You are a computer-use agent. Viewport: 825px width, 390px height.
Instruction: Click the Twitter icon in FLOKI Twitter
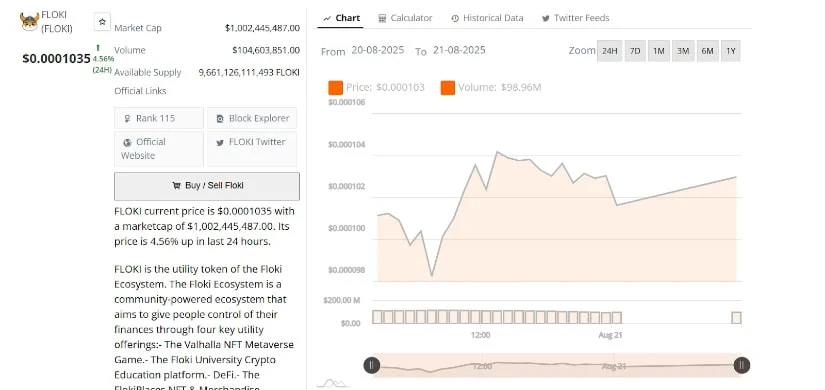219,143
